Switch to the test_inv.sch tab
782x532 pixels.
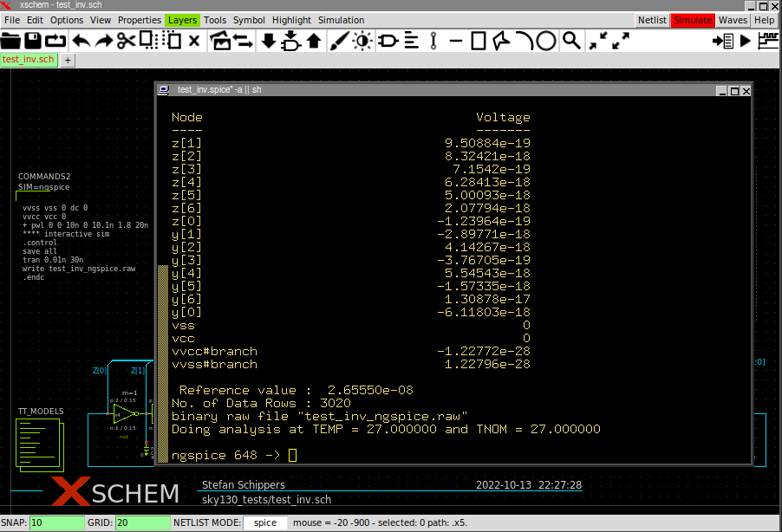point(29,60)
